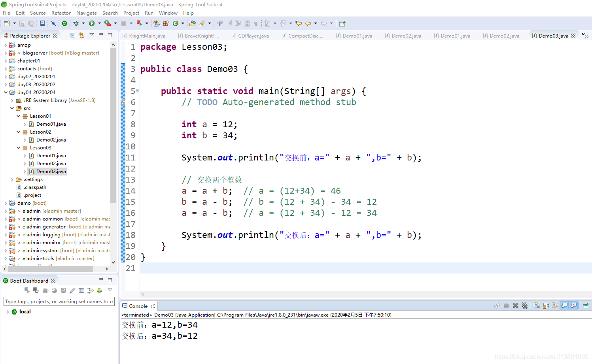Collapse the src folder node
This screenshot has height=364, width=592.
(12, 108)
